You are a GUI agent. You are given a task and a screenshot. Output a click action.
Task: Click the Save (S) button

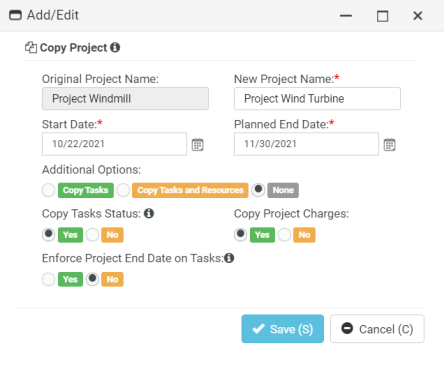(x=283, y=329)
